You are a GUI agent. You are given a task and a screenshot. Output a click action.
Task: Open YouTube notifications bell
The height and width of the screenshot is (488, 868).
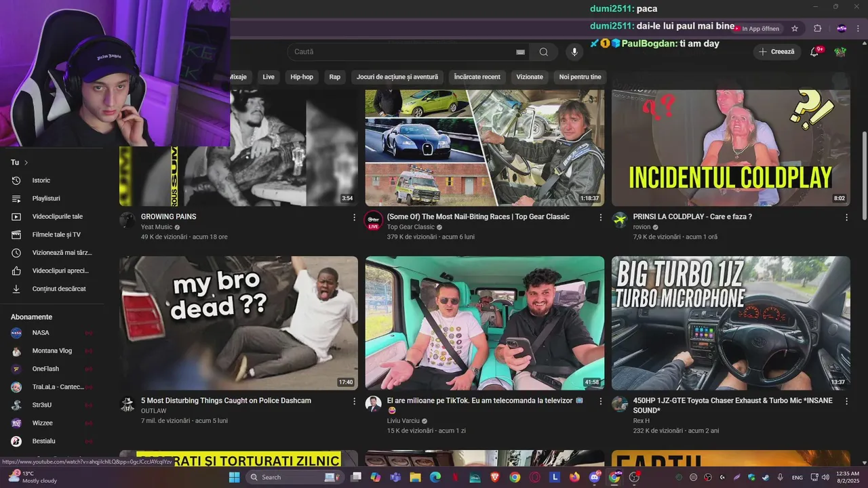point(814,52)
